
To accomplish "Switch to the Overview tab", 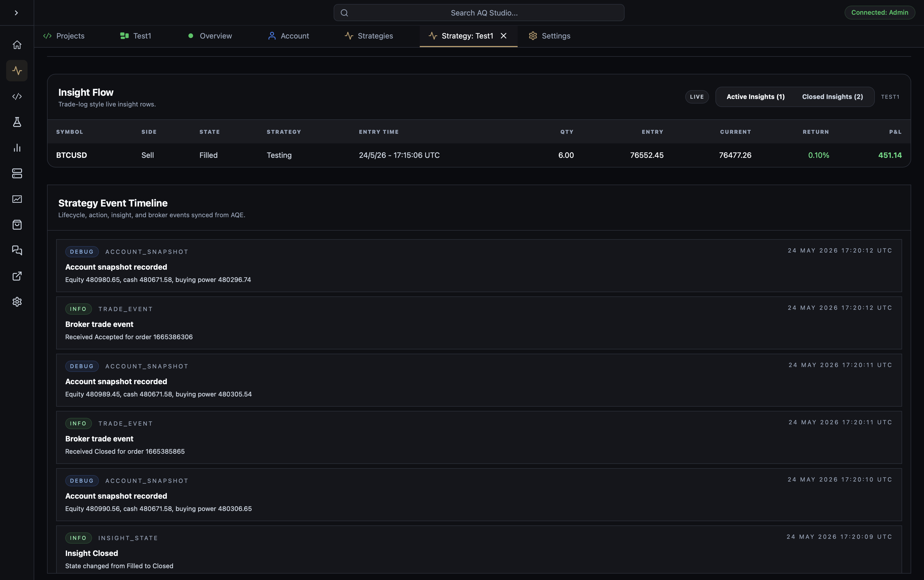I will pos(210,36).
